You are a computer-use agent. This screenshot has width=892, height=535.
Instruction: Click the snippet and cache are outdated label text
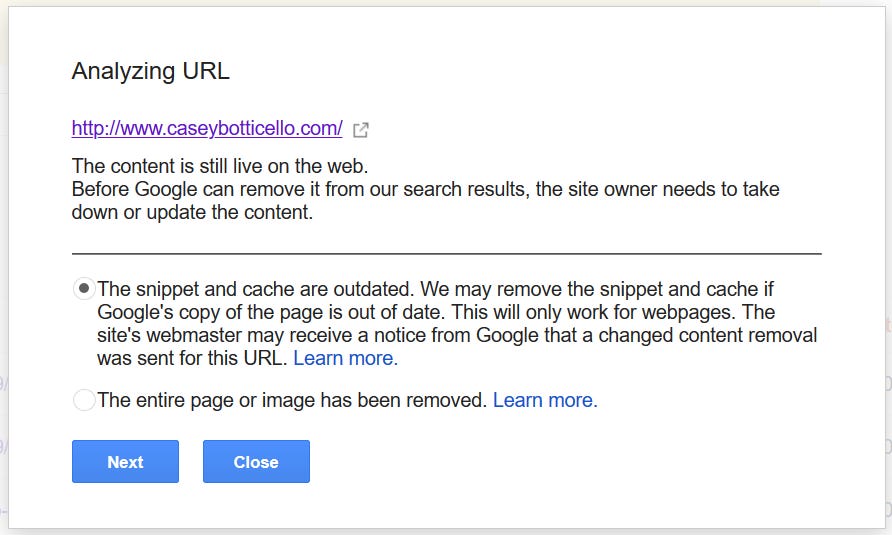(255, 290)
